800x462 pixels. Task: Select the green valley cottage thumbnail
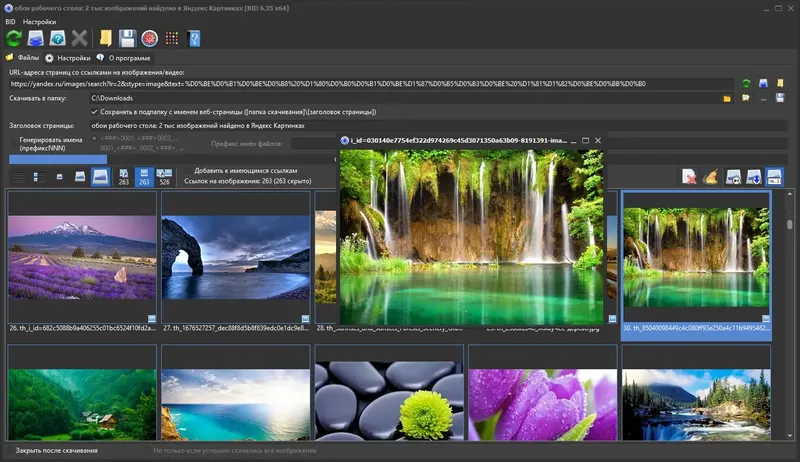coord(82,393)
